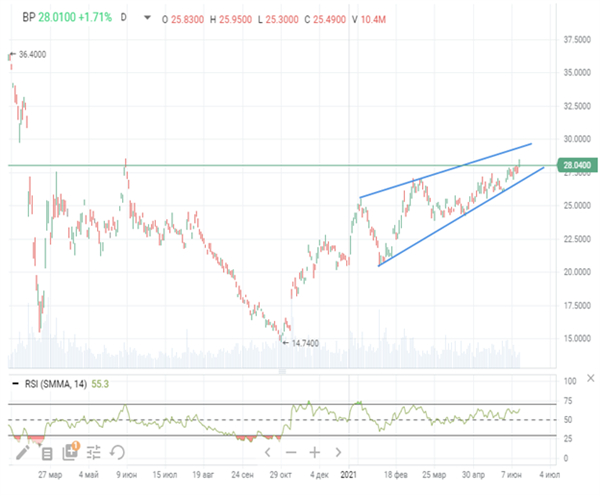Click the 2021 date axis label
The width and height of the screenshot is (600, 495).
(x=348, y=475)
